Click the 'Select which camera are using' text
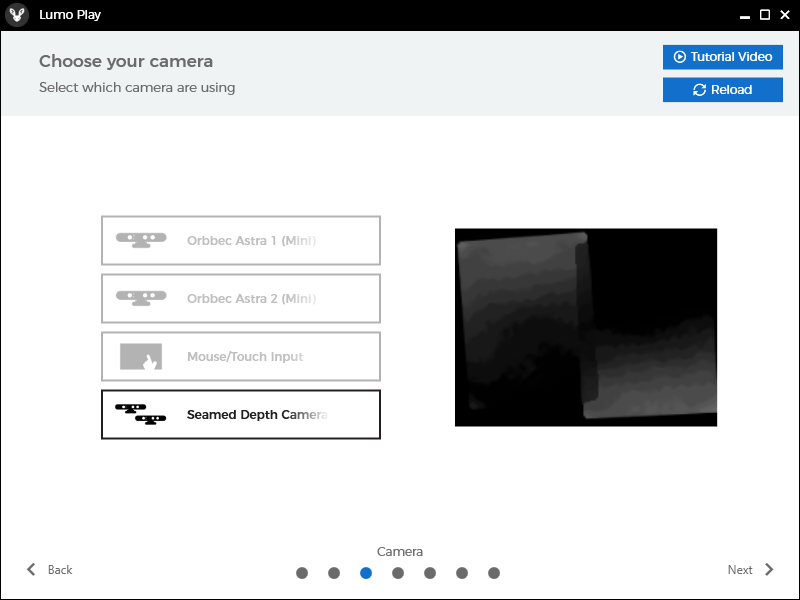Viewport: 800px width, 600px height. click(137, 87)
